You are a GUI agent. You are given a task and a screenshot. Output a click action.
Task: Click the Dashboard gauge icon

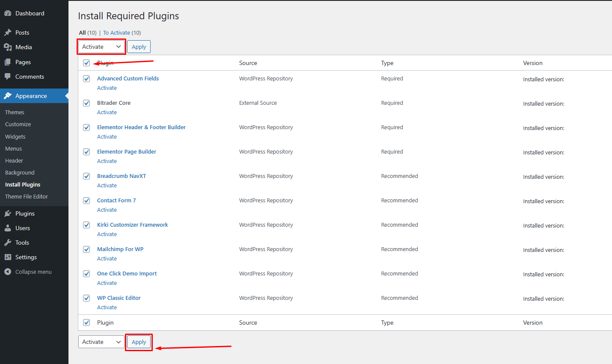(8, 13)
